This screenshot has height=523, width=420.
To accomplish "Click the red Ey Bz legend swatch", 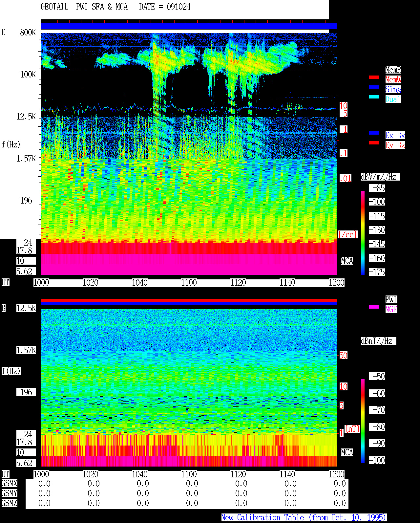I will click(374, 143).
